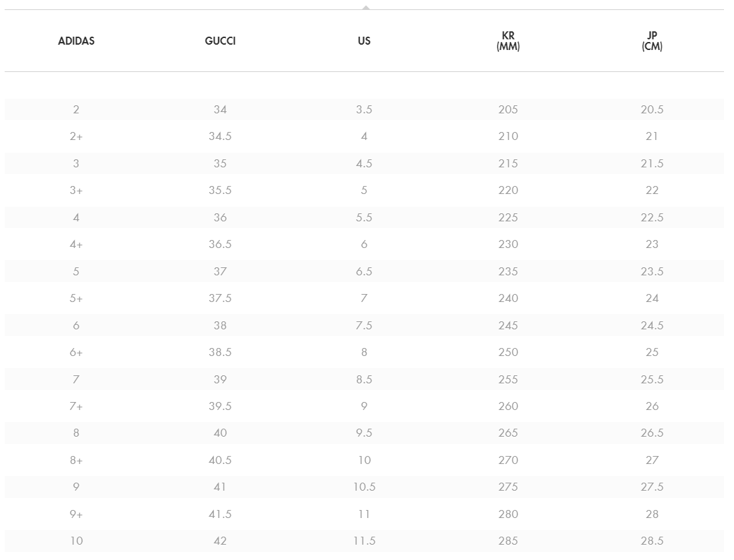734x560 pixels.
Task: Click the ADIDAS column header
Action: tap(76, 41)
